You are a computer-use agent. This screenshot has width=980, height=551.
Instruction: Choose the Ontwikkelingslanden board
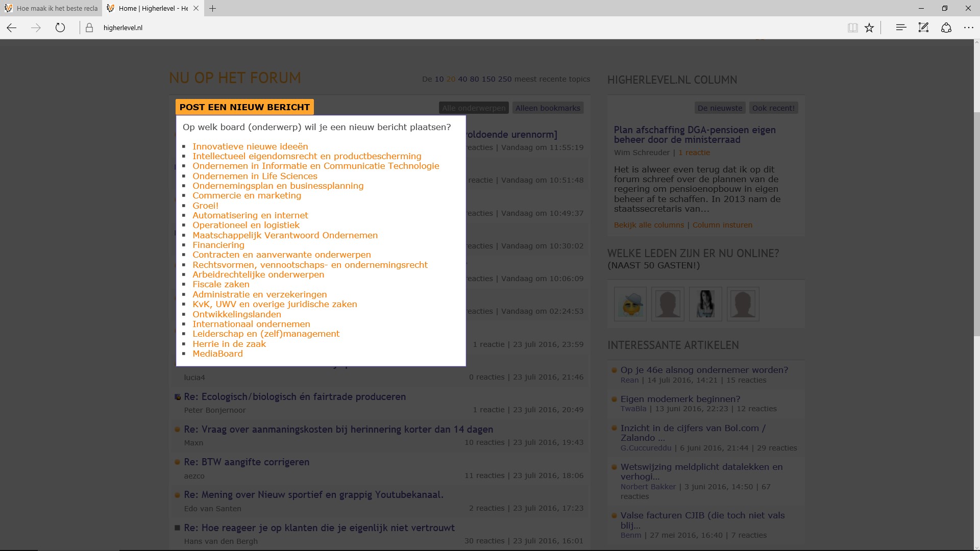pyautogui.click(x=236, y=314)
